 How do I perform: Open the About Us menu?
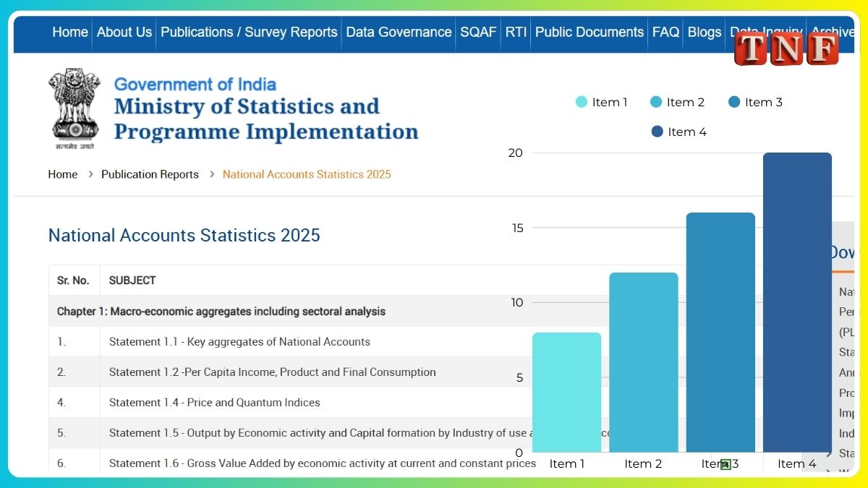[124, 33]
